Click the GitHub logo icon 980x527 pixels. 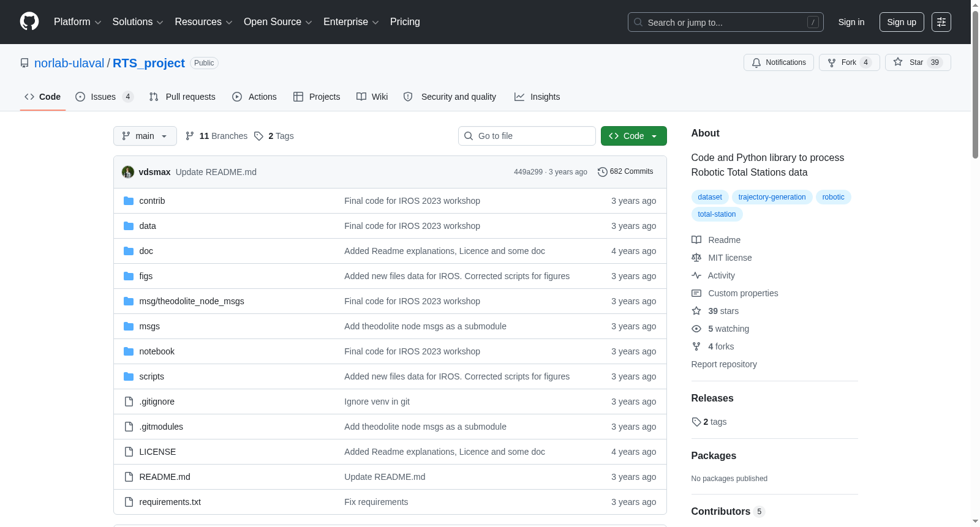tap(29, 21)
